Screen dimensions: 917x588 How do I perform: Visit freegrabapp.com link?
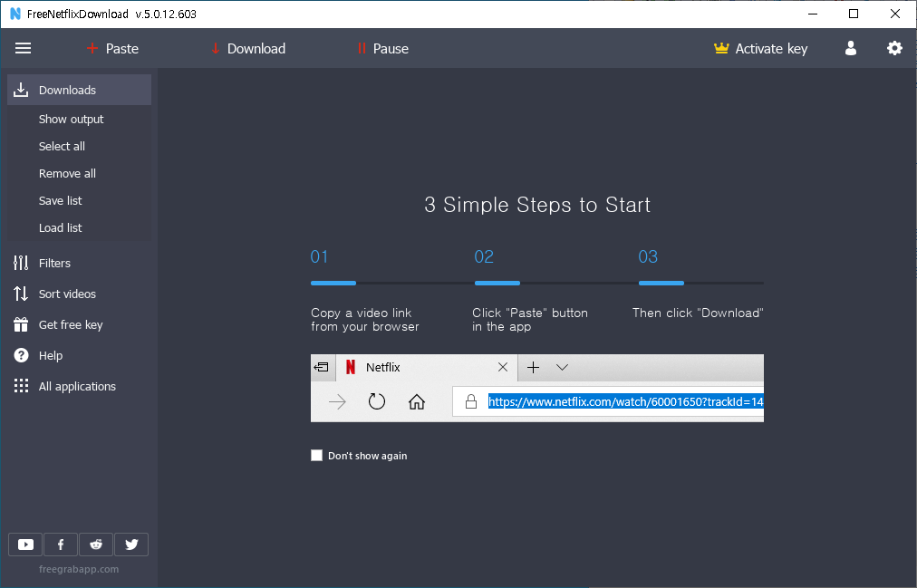[x=78, y=569]
